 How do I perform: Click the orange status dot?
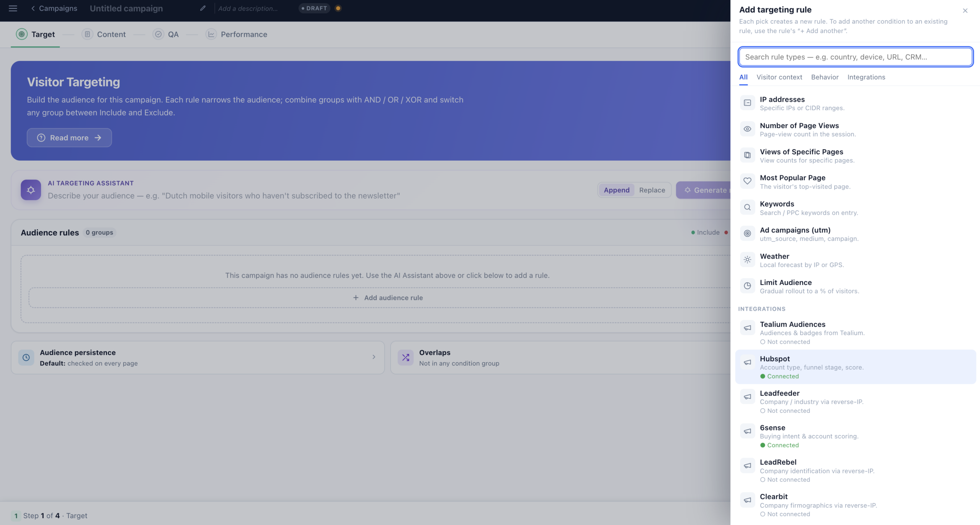[338, 8]
